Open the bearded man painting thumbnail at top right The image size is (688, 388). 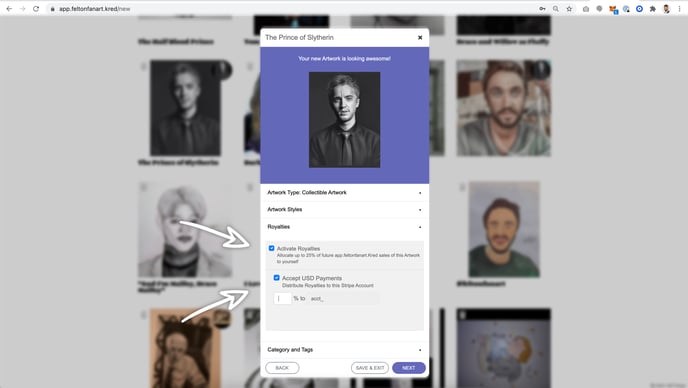pos(504,108)
